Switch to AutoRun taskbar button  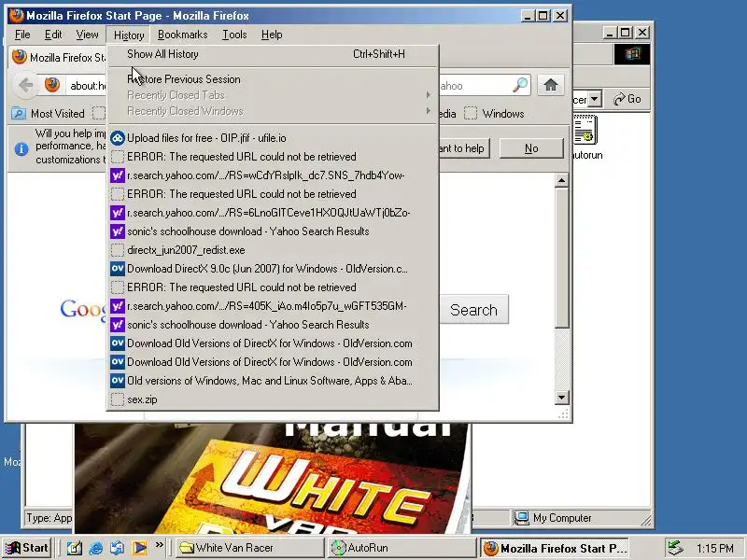click(402, 548)
